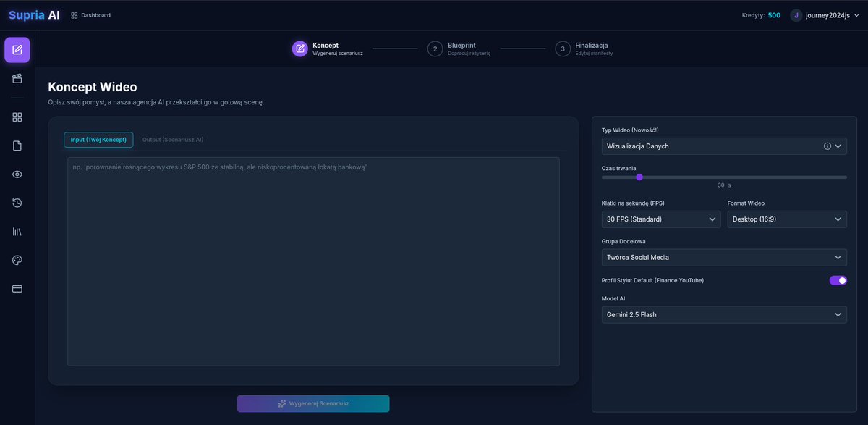Image resolution: width=868 pixels, height=425 pixels.
Task: Open the library books icon in sidebar
Action: pos(17,232)
